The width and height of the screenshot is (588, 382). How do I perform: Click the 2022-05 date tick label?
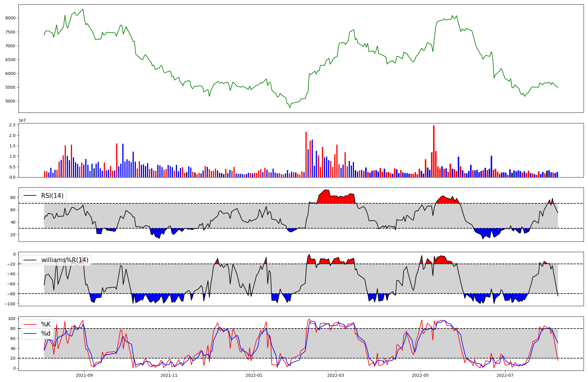(x=420, y=375)
